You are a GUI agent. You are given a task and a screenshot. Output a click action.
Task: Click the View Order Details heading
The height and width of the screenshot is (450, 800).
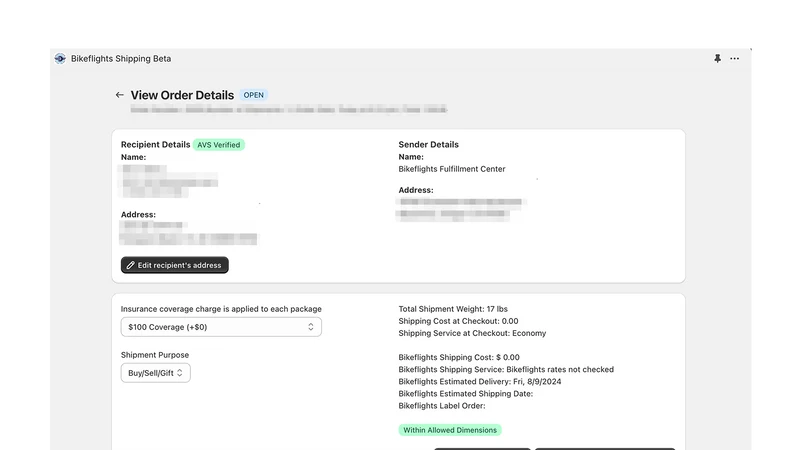click(182, 95)
